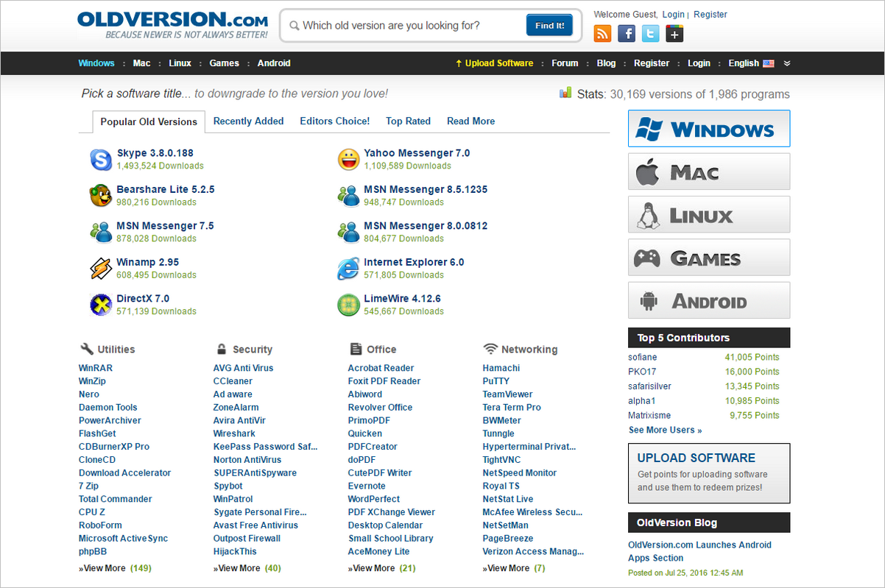Image resolution: width=885 pixels, height=588 pixels.
Task: Open the Read More tab
Action: coord(471,121)
